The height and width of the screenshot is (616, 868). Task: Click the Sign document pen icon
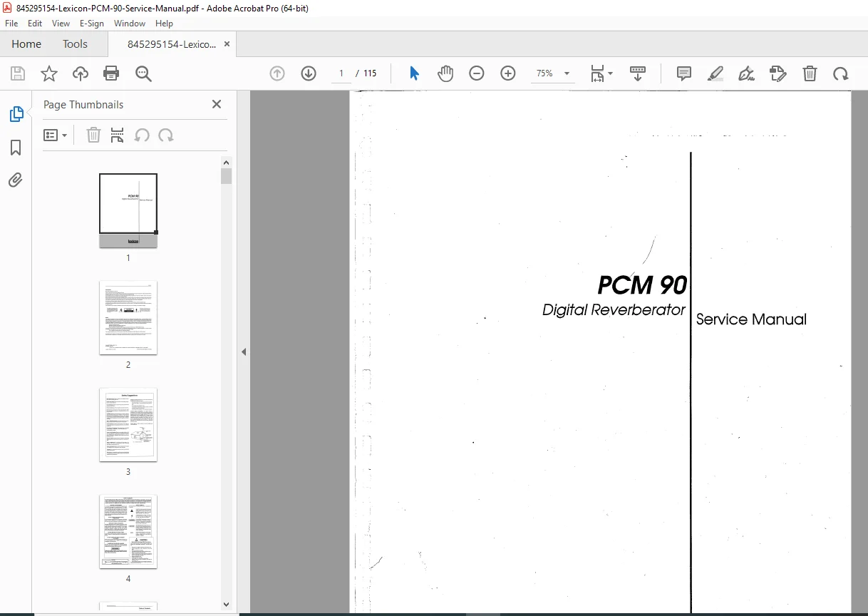click(747, 73)
